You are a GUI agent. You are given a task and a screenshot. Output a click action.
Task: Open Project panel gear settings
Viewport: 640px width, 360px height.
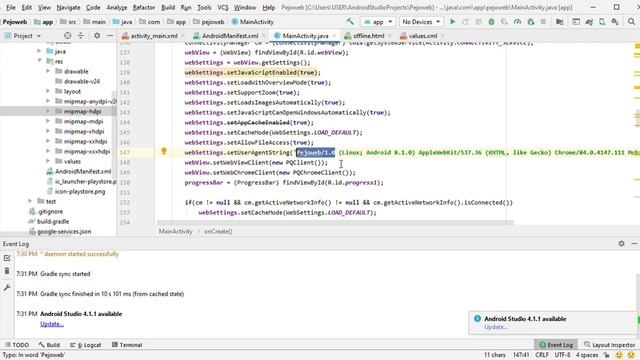[97, 36]
